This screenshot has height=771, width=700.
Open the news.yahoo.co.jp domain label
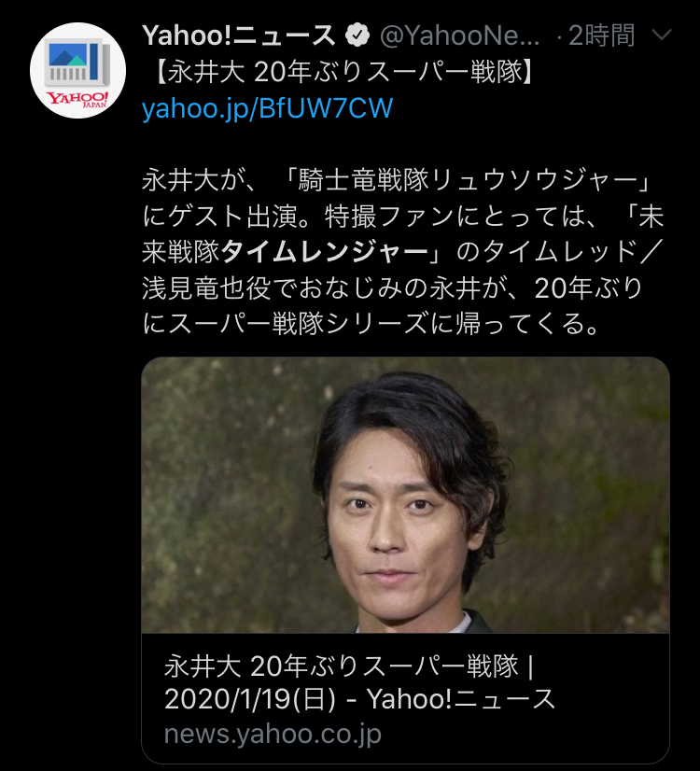coord(273,734)
